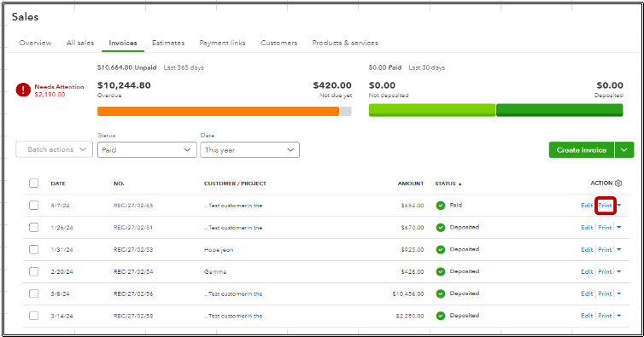Image resolution: width=644 pixels, height=337 pixels.
Task: Click the $420.00 Not due yet amount
Action: click(332, 85)
